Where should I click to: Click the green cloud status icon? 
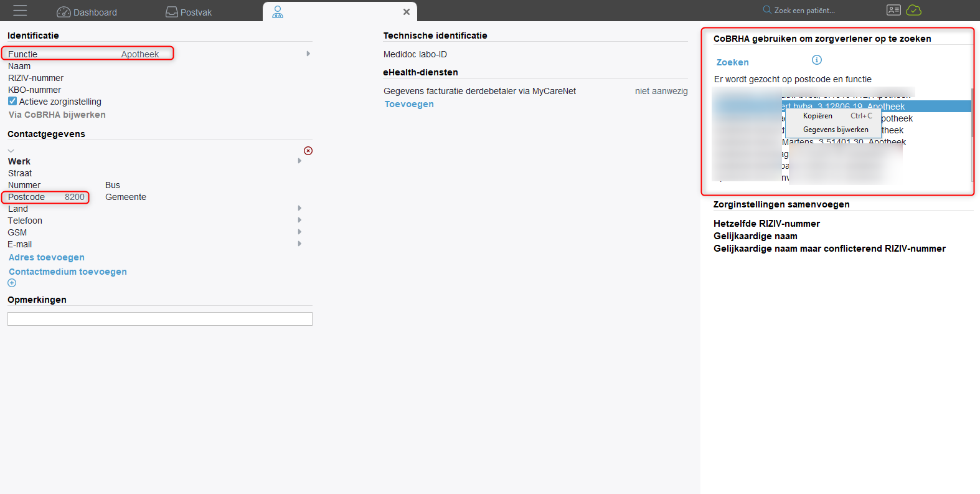tap(914, 10)
